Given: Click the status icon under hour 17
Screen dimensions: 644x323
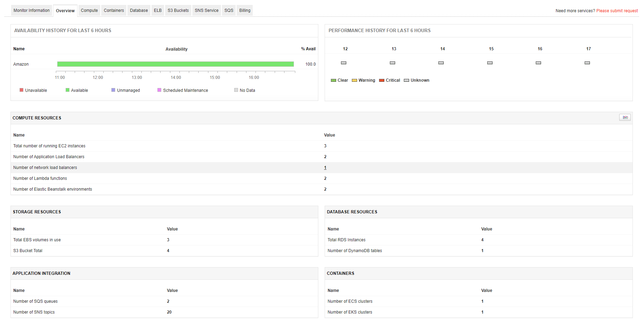Looking at the screenshot, I should (587, 63).
